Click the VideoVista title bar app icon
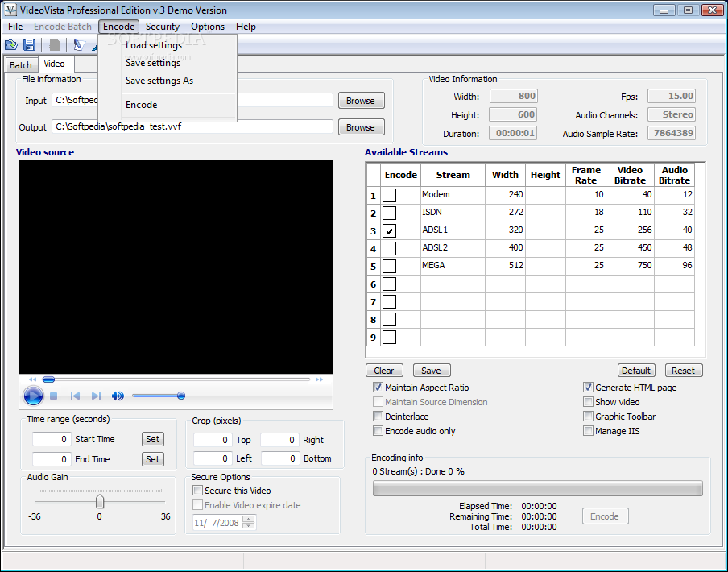The width and height of the screenshot is (728, 572). click(10, 10)
